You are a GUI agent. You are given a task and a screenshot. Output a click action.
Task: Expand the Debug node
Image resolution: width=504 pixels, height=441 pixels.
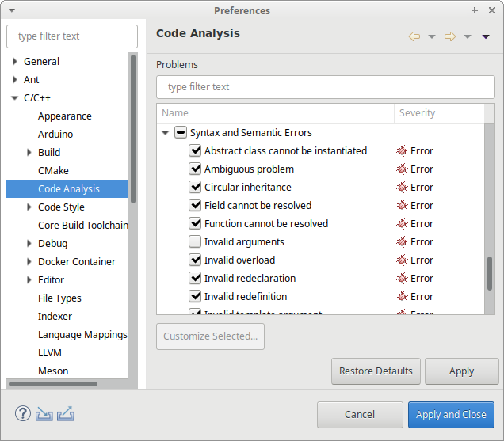pos(29,244)
